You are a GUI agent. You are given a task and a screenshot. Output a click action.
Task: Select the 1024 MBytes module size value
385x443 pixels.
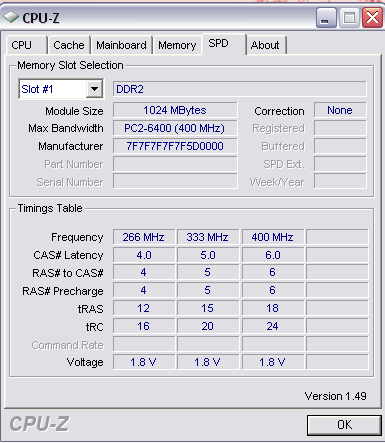175,110
